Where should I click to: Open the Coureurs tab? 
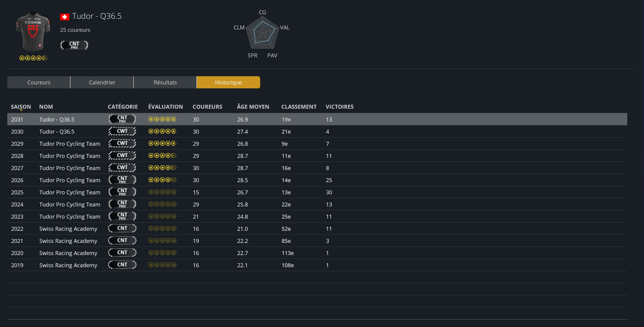coord(39,82)
